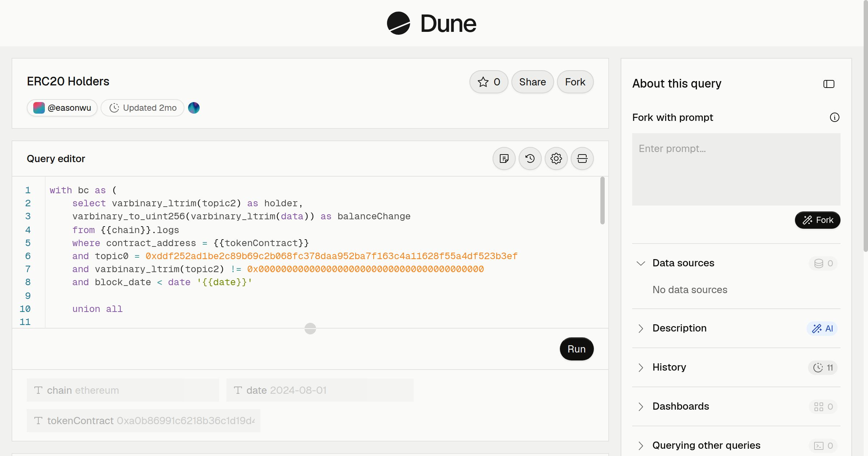Focus the Enter prompt text area
Viewport: 868px width, 456px height.
click(736, 169)
